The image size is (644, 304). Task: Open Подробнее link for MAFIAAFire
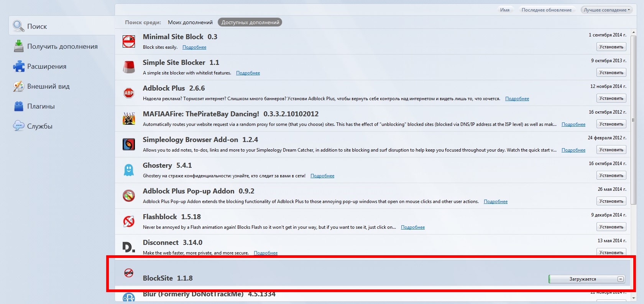(573, 124)
